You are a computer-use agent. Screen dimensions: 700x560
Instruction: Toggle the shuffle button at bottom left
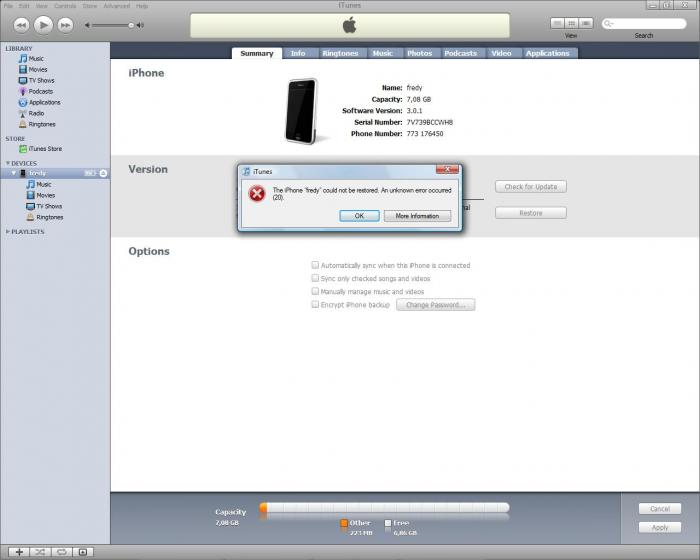tap(40, 552)
